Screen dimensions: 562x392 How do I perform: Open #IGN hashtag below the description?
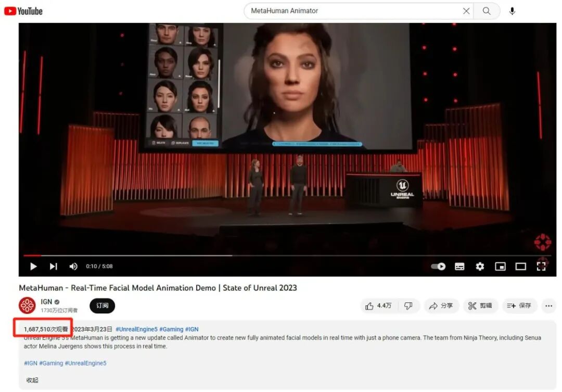[x=31, y=363]
